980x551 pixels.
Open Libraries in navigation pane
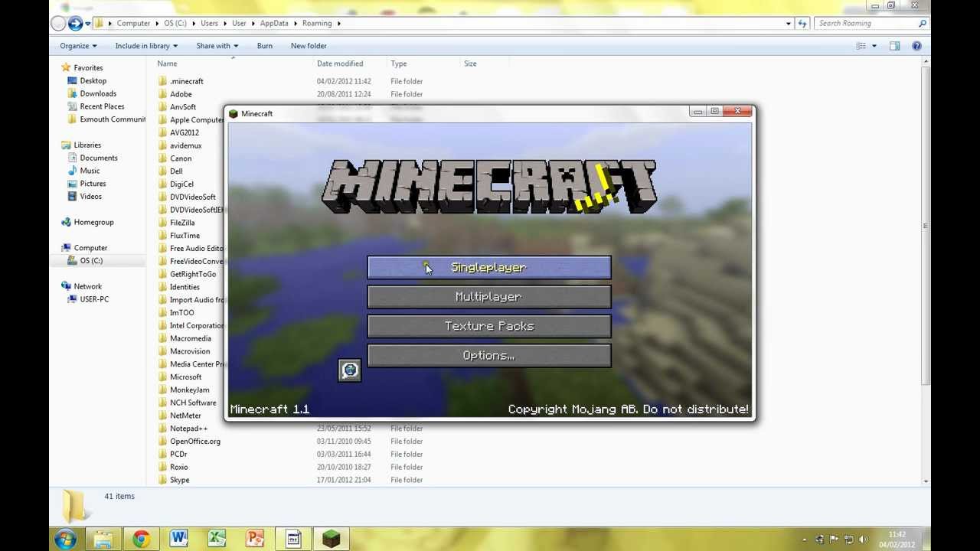pyautogui.click(x=87, y=145)
